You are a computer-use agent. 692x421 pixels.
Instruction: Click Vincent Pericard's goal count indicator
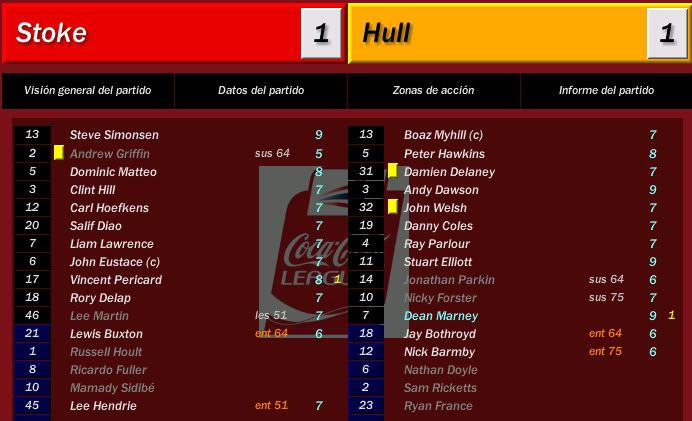(x=338, y=279)
